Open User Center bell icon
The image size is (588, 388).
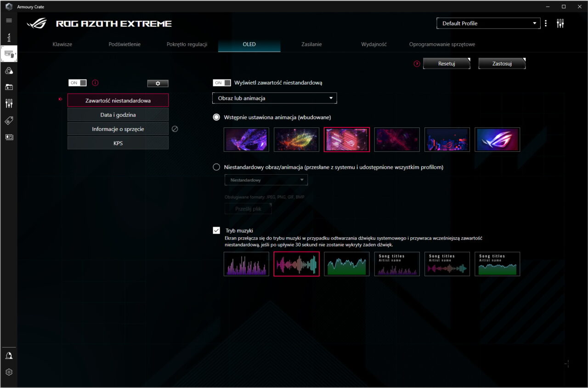pos(9,356)
